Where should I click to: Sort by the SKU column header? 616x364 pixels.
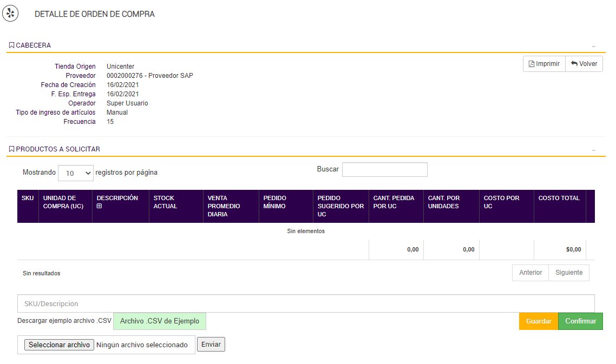(x=28, y=198)
